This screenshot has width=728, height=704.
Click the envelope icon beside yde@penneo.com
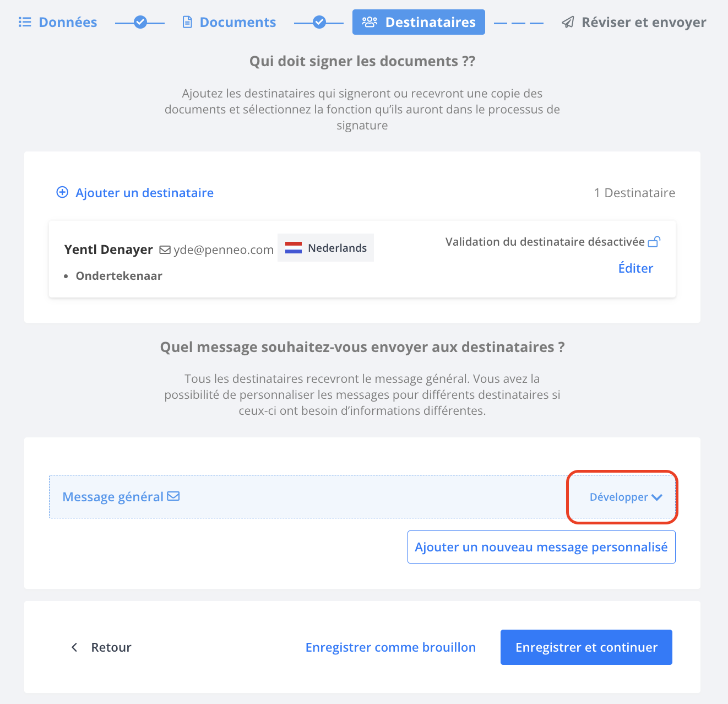pyautogui.click(x=165, y=250)
